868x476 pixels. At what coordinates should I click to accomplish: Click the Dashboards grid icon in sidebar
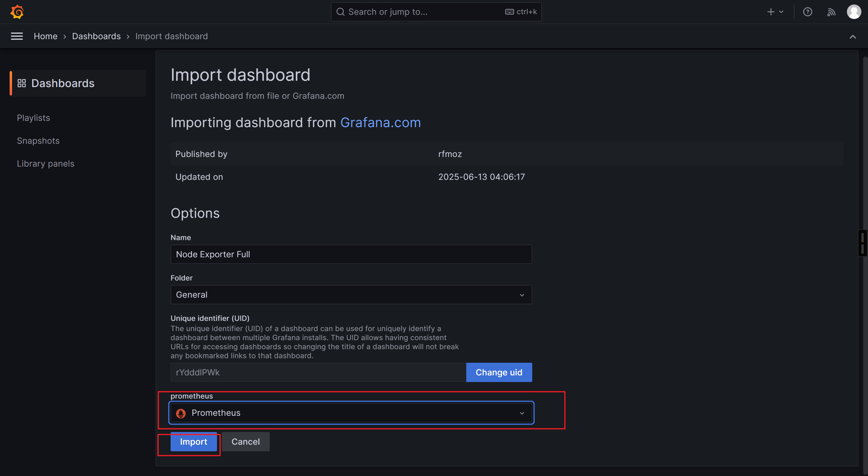(x=22, y=83)
